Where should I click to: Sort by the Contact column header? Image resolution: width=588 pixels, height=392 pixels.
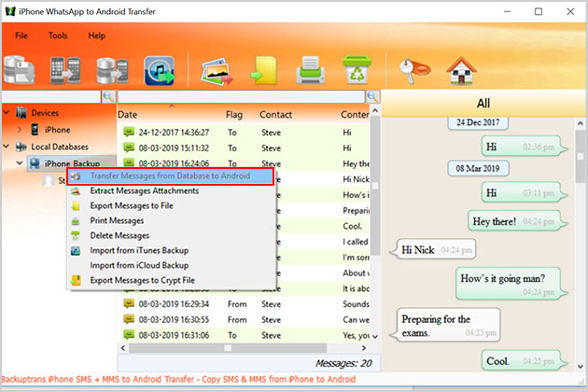click(275, 115)
